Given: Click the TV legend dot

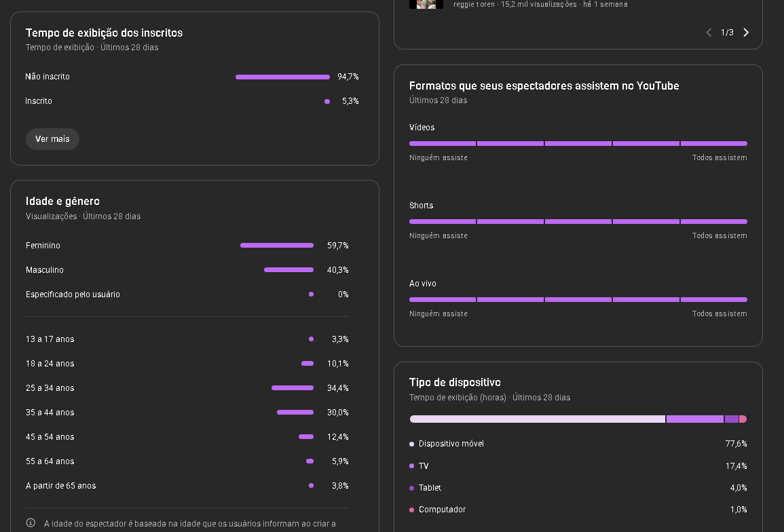Looking at the screenshot, I should (411, 466).
